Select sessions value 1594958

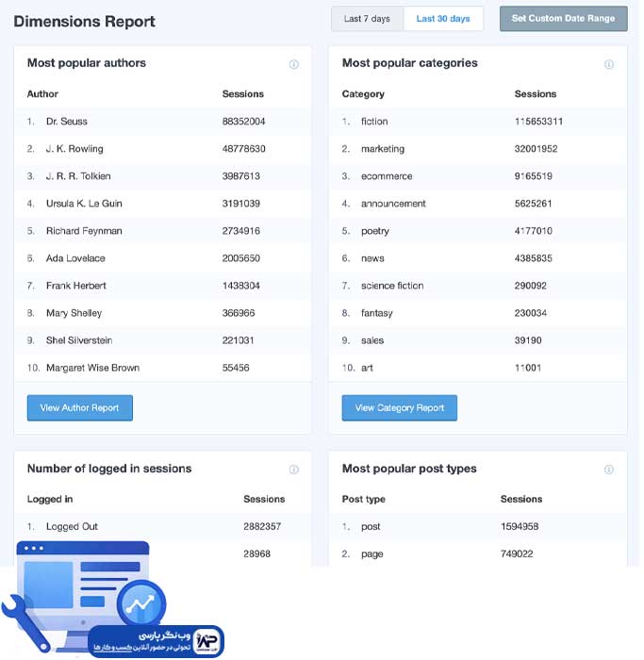pyautogui.click(x=520, y=526)
